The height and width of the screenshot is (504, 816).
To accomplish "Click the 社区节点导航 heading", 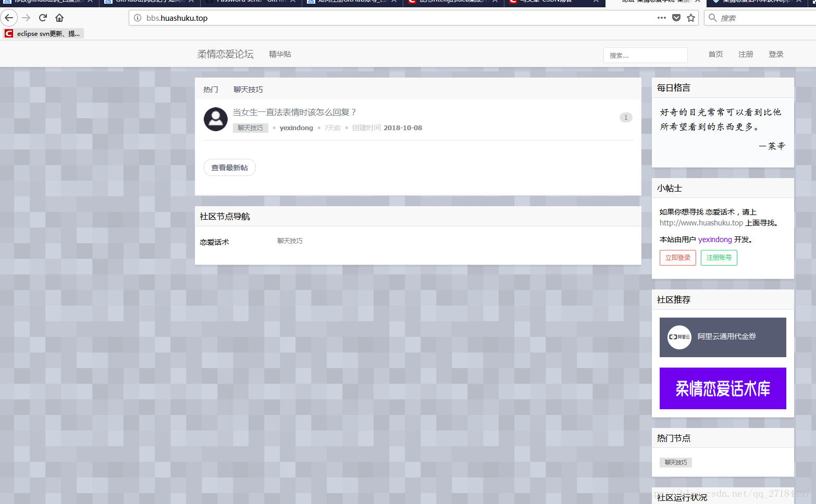I will click(225, 217).
